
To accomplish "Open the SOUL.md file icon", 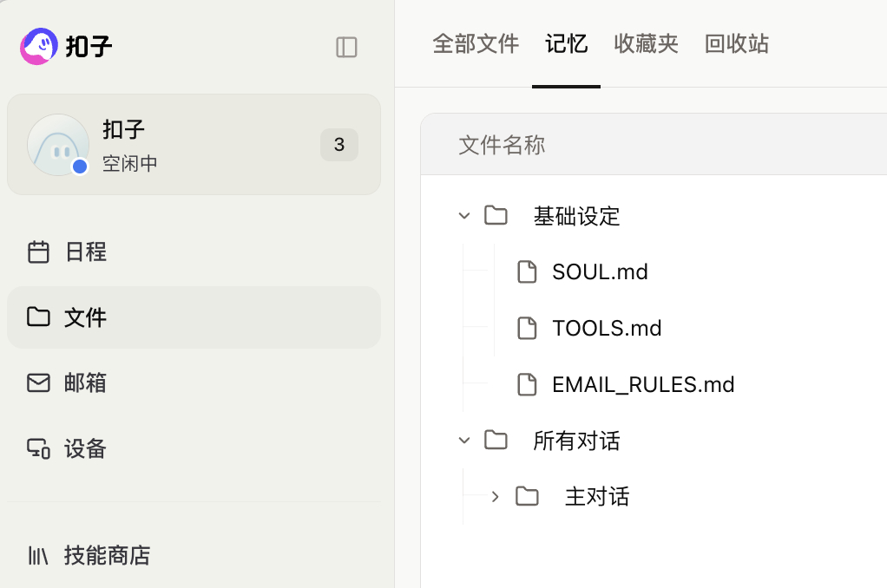I will [528, 271].
